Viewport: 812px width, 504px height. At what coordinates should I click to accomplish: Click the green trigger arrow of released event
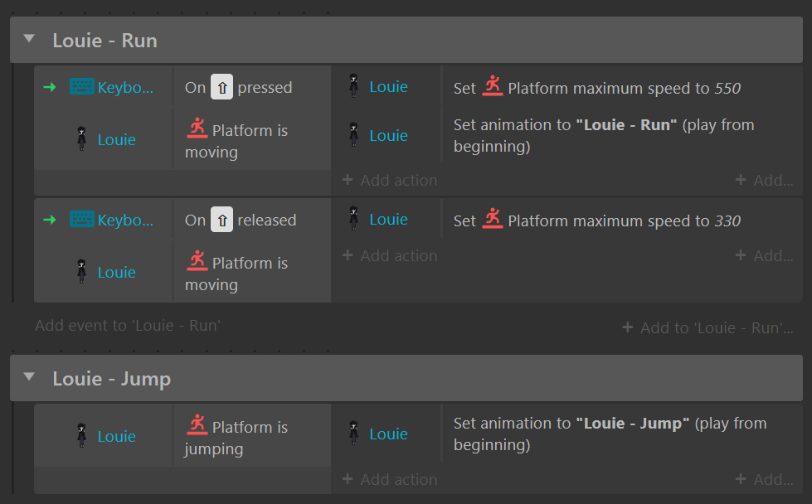50,220
